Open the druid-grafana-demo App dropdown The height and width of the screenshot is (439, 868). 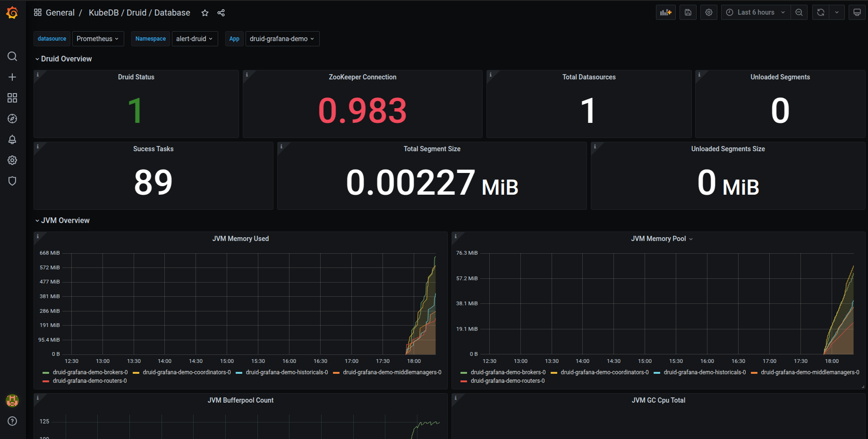tap(282, 39)
